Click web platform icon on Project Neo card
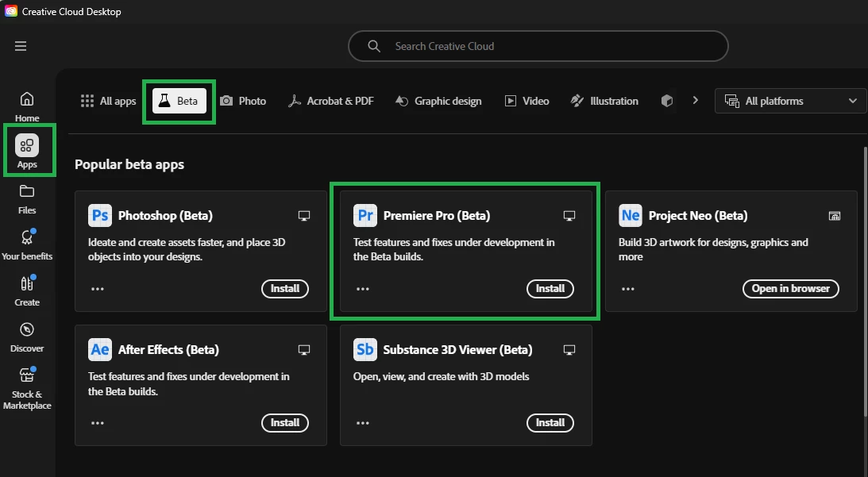 point(834,216)
